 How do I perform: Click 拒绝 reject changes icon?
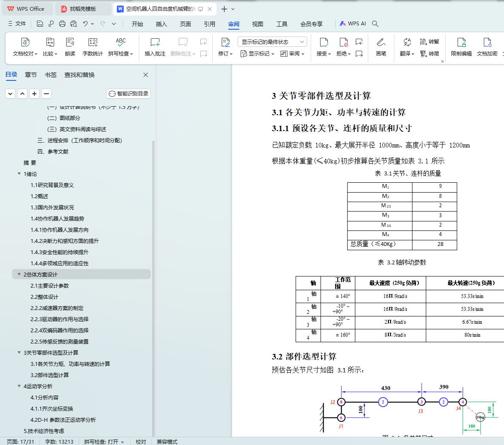344,47
